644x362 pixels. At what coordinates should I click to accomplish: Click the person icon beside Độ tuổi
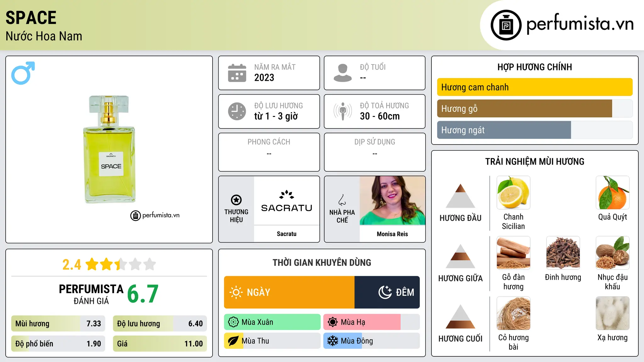pos(343,73)
